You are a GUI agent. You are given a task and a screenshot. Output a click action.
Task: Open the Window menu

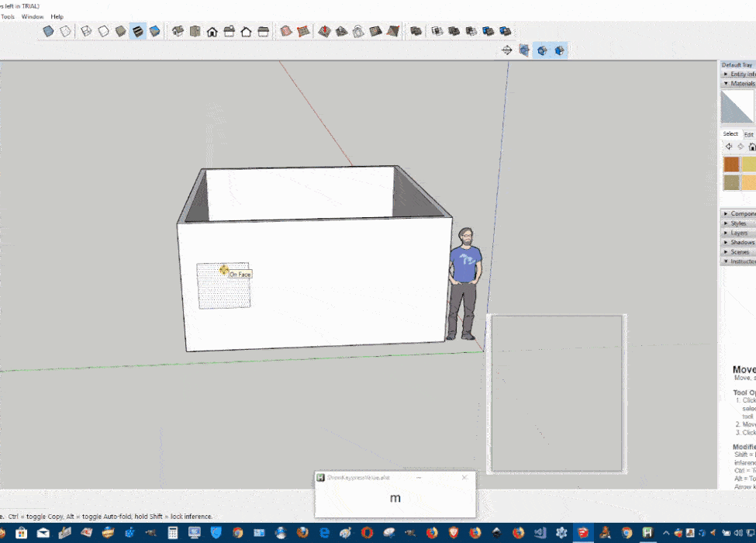click(33, 16)
